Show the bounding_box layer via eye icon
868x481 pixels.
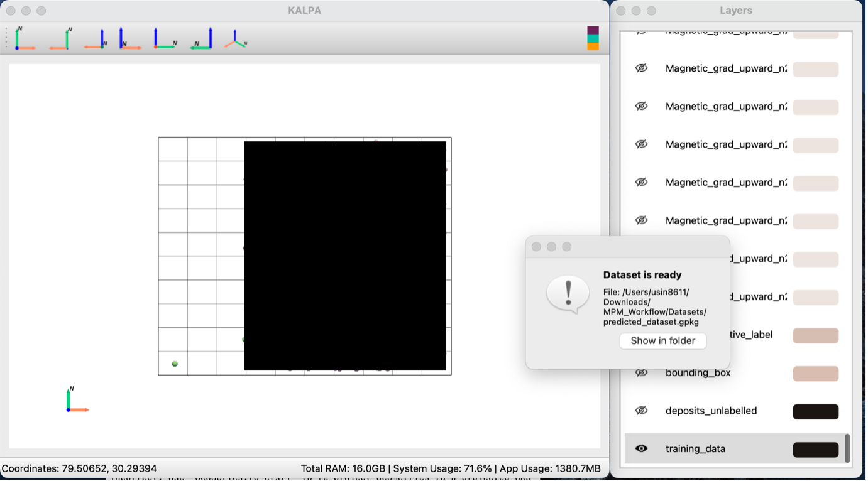(x=641, y=373)
